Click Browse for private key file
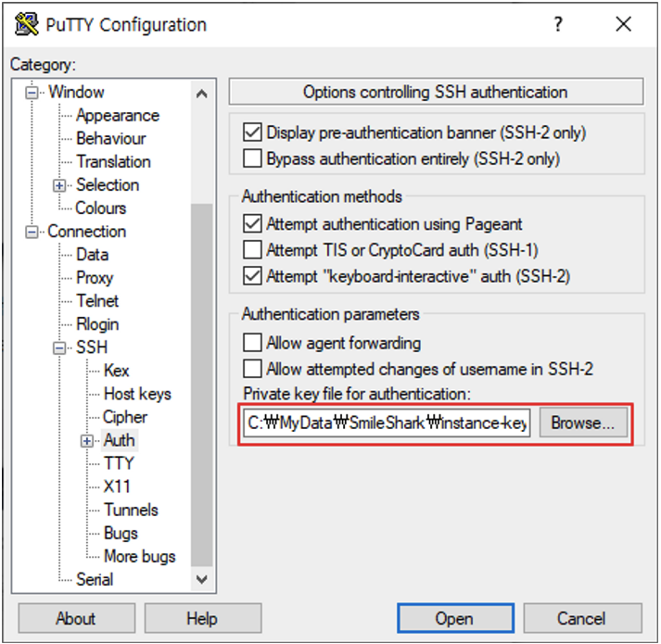Screen dimensions: 661x644 point(582,423)
